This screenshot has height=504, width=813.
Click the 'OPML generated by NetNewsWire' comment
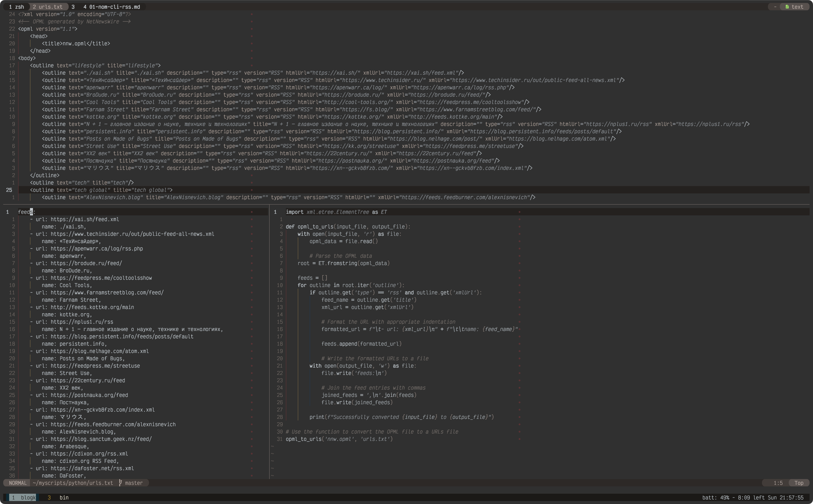(x=74, y=21)
